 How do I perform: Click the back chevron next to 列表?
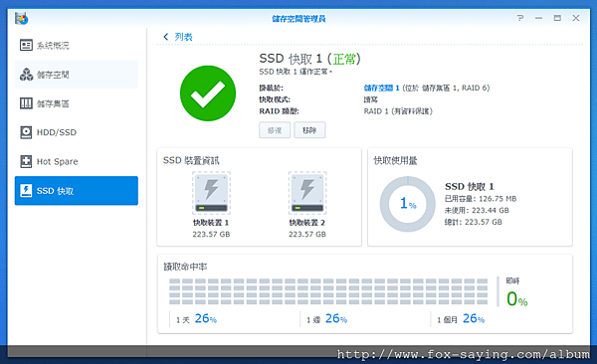[165, 37]
